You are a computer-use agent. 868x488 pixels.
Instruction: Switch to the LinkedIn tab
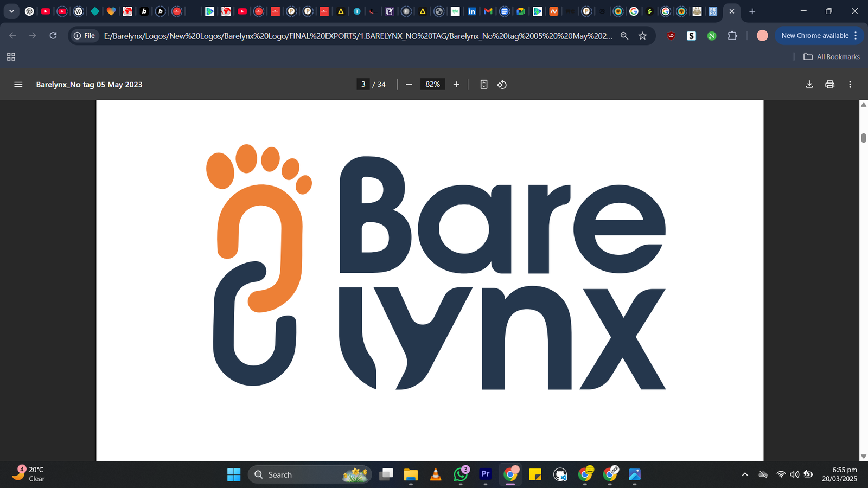point(471,11)
